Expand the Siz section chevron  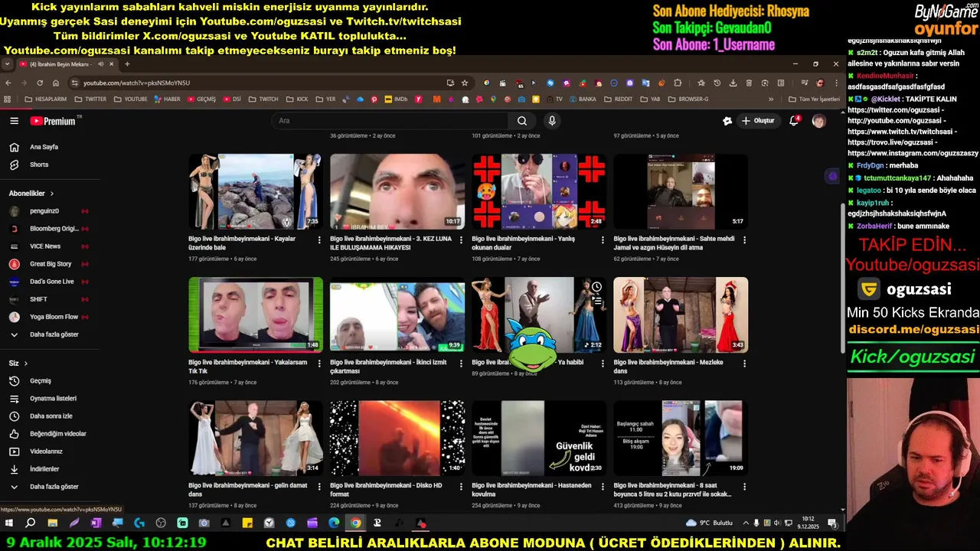point(25,364)
